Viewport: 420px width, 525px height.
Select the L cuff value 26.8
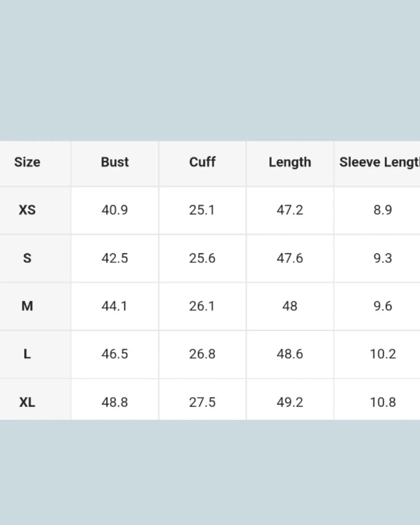202,354
